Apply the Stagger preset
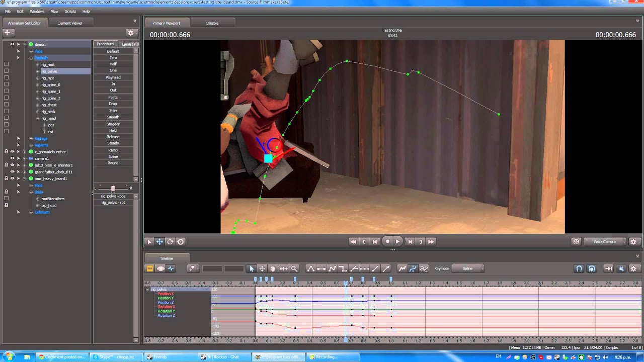The image size is (644, 362). [x=113, y=124]
